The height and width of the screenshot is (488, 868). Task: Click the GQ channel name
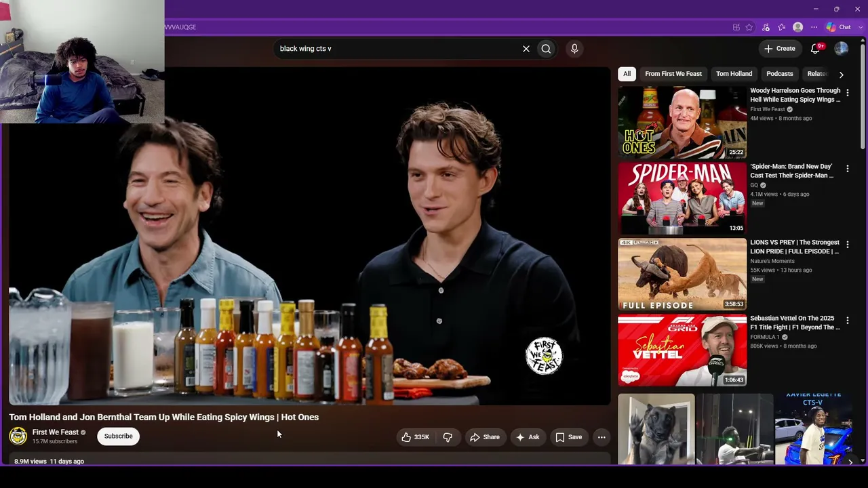pos(754,185)
